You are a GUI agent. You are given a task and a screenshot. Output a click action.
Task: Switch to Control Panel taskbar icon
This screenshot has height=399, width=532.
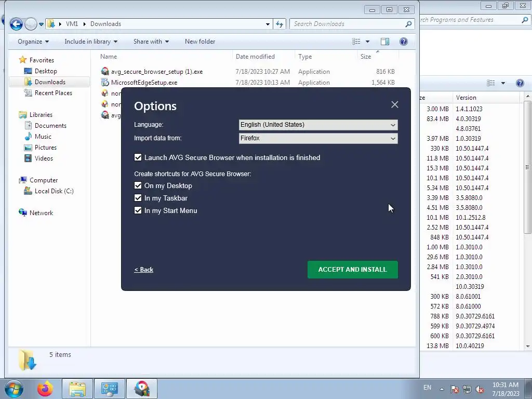click(x=109, y=389)
